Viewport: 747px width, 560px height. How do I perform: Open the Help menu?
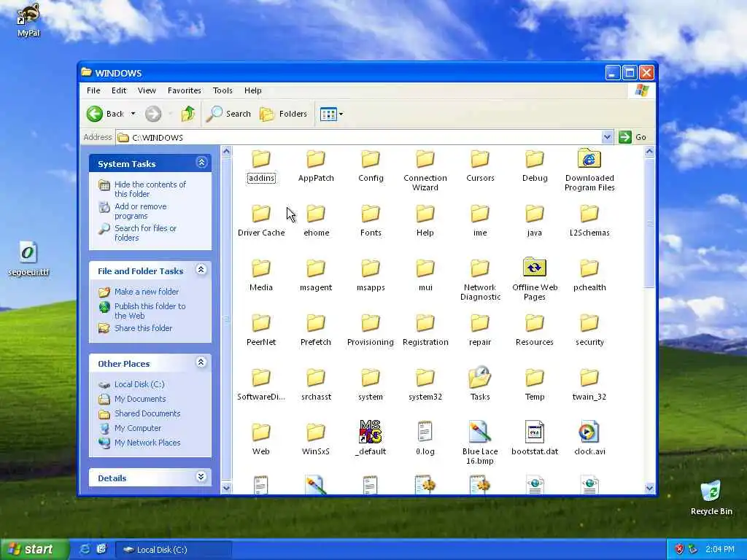click(253, 90)
